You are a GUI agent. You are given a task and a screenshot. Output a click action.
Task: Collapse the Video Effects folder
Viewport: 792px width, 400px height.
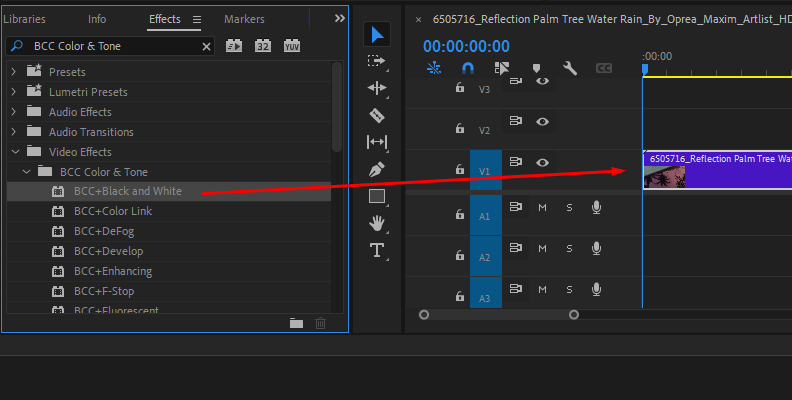coord(14,152)
